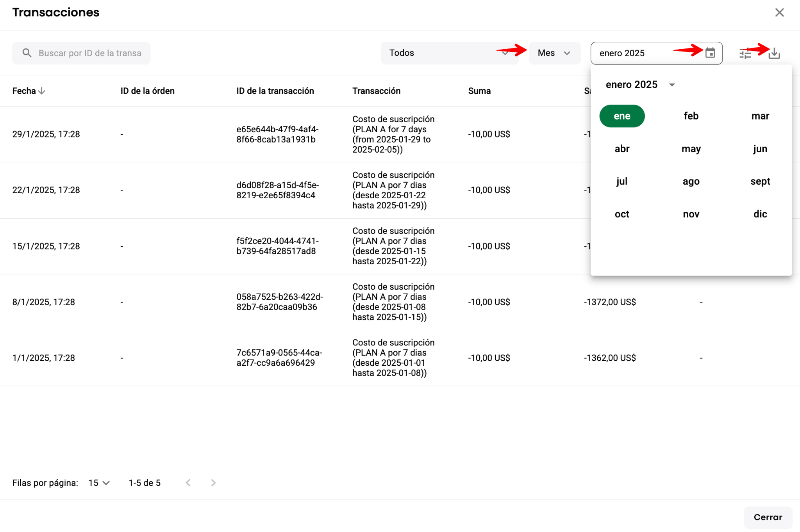800x532 pixels.
Task: Open the filter settings sliders icon
Action: (745, 53)
